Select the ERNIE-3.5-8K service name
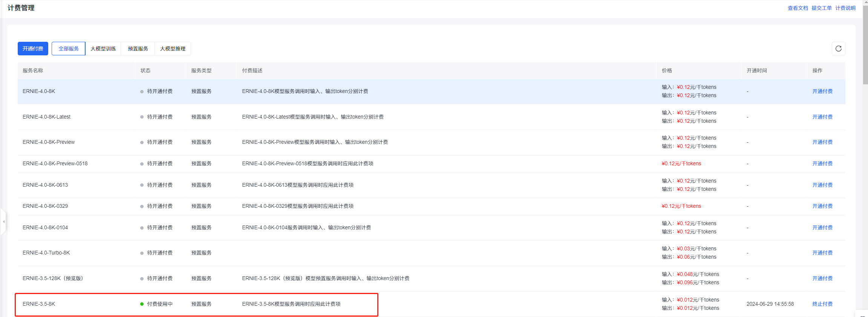The width and height of the screenshot is (868, 317). [x=39, y=304]
